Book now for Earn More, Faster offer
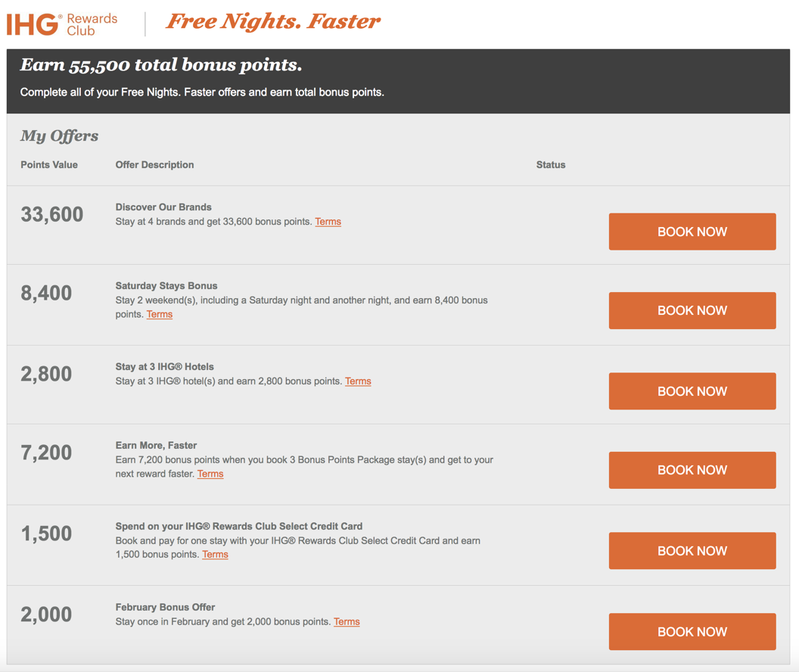This screenshot has height=672, width=799. (692, 470)
